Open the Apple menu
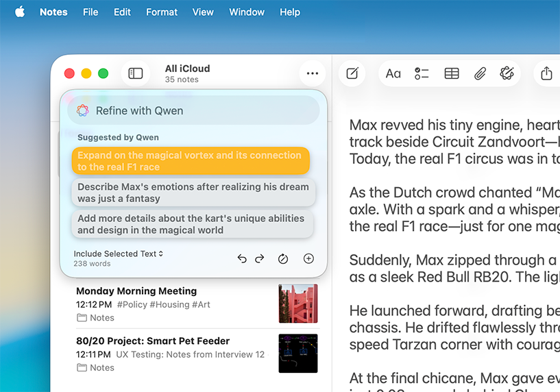The width and height of the screenshot is (560, 392). point(20,12)
